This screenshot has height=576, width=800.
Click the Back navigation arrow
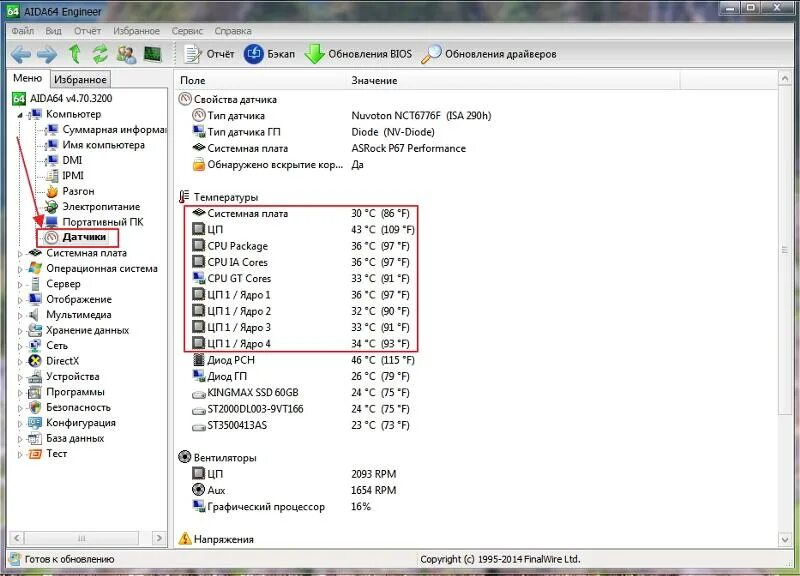pos(21,54)
